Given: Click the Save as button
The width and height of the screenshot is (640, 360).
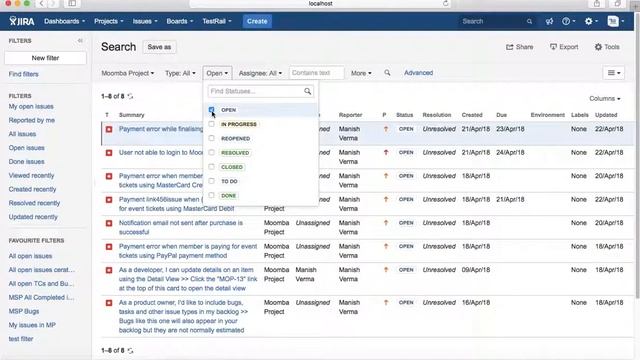Looking at the screenshot, I should point(159,47).
